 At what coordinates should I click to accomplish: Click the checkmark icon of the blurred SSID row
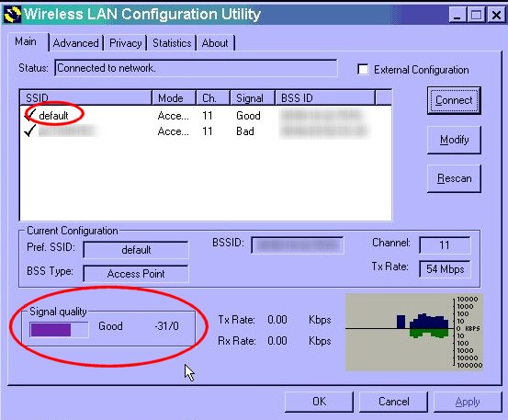point(29,131)
